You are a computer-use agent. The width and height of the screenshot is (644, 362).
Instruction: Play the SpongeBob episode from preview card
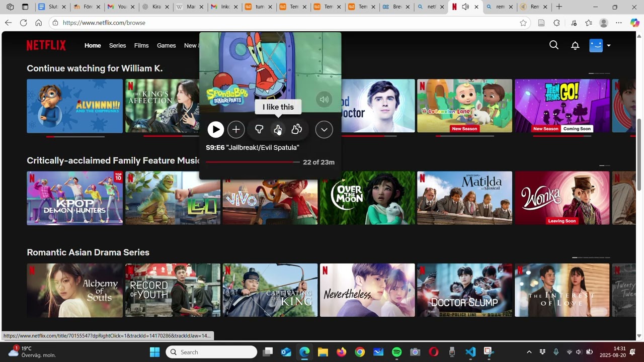pyautogui.click(x=215, y=130)
